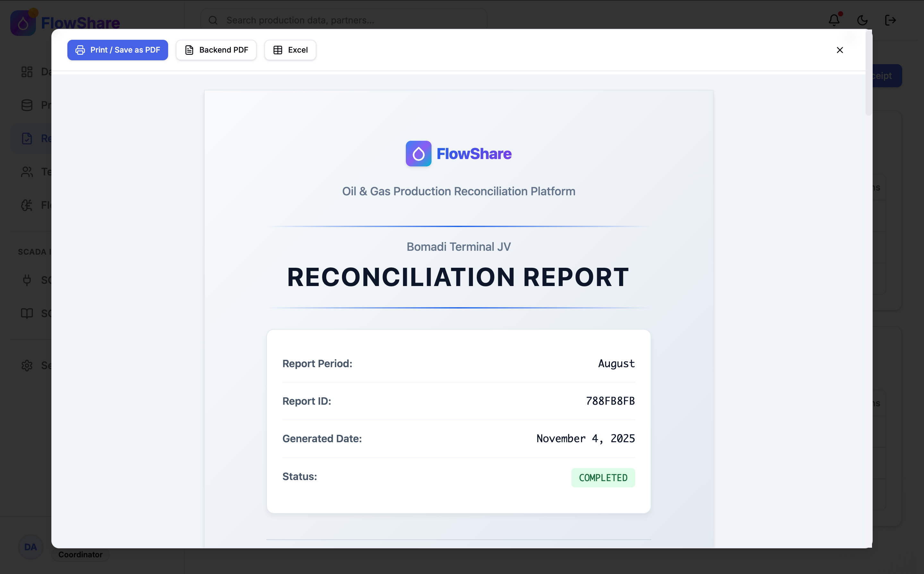924x574 pixels.
Task: Open Settings gear in sidebar
Action: (x=27, y=366)
